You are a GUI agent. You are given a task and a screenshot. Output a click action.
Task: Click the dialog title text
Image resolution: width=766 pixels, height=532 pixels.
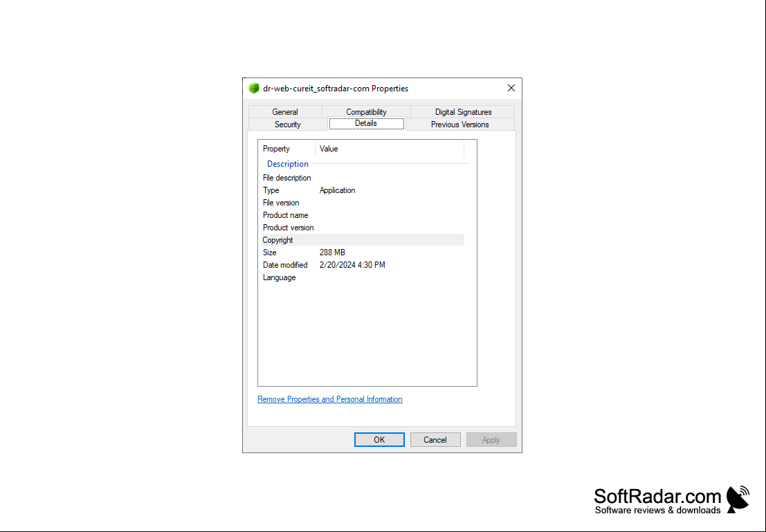336,89
